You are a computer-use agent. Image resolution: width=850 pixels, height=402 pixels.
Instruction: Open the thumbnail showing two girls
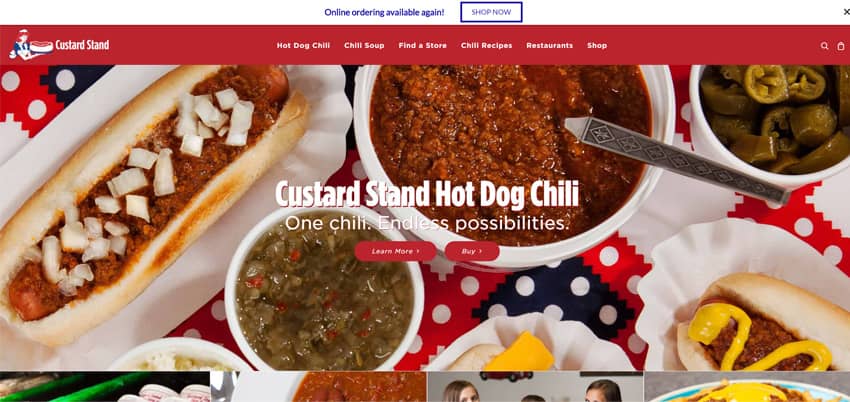pos(535,387)
